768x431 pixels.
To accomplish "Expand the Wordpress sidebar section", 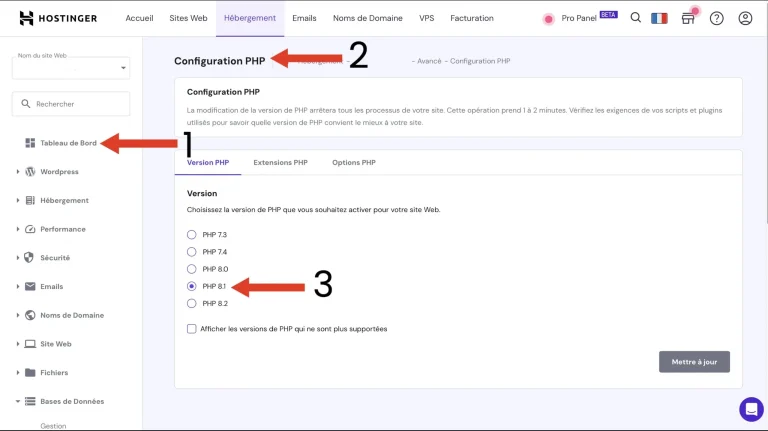I will point(18,172).
